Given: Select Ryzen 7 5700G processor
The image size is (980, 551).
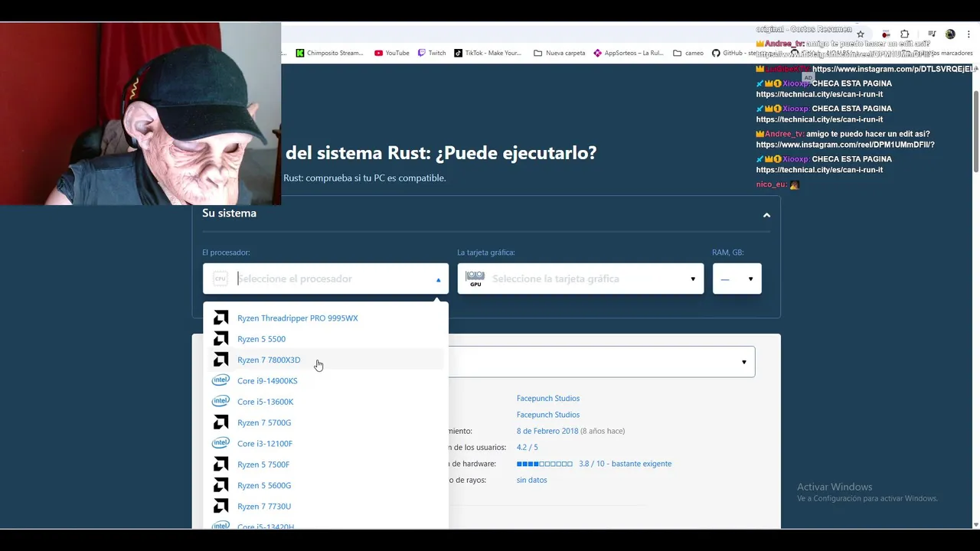Looking at the screenshot, I should coord(325,422).
